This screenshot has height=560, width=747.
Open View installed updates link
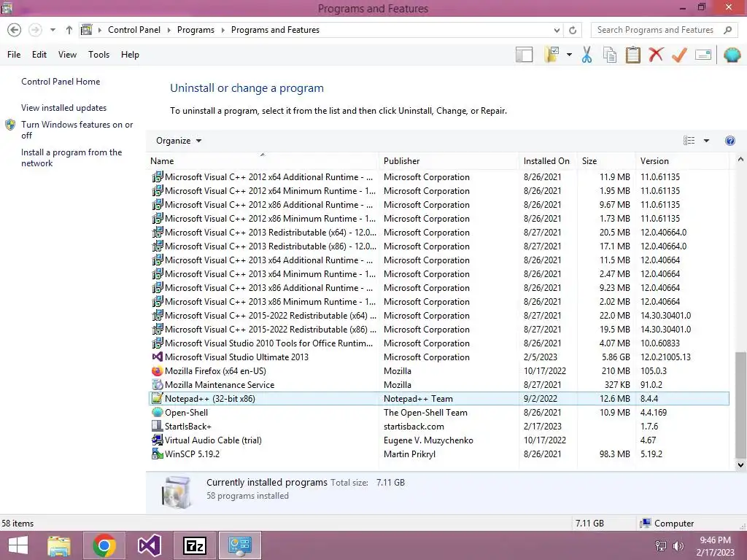(x=64, y=108)
